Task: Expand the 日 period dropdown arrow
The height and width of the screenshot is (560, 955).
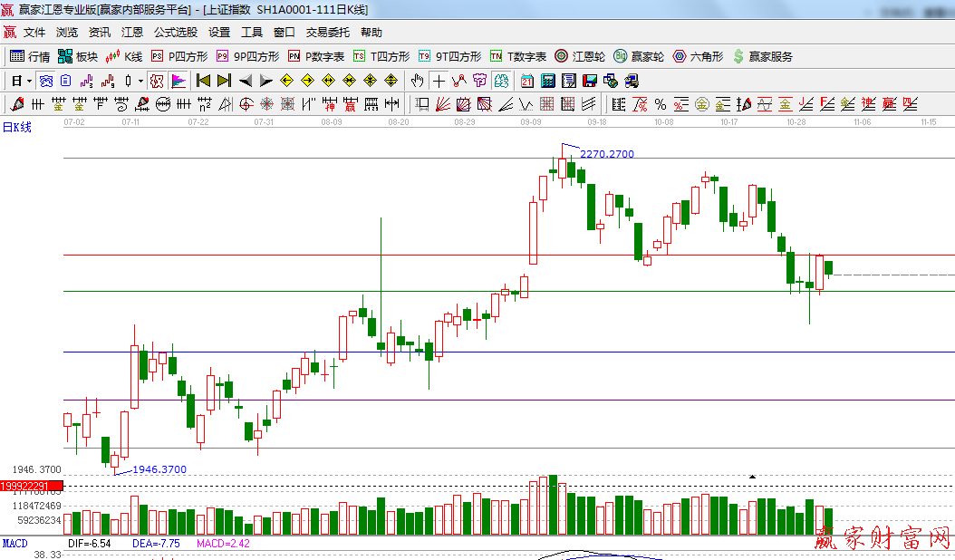Action: tap(29, 81)
